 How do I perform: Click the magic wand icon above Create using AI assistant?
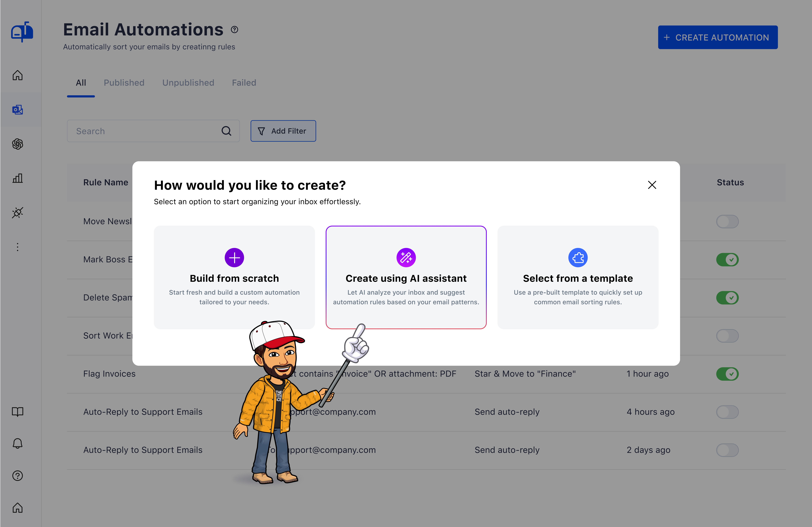(x=406, y=258)
